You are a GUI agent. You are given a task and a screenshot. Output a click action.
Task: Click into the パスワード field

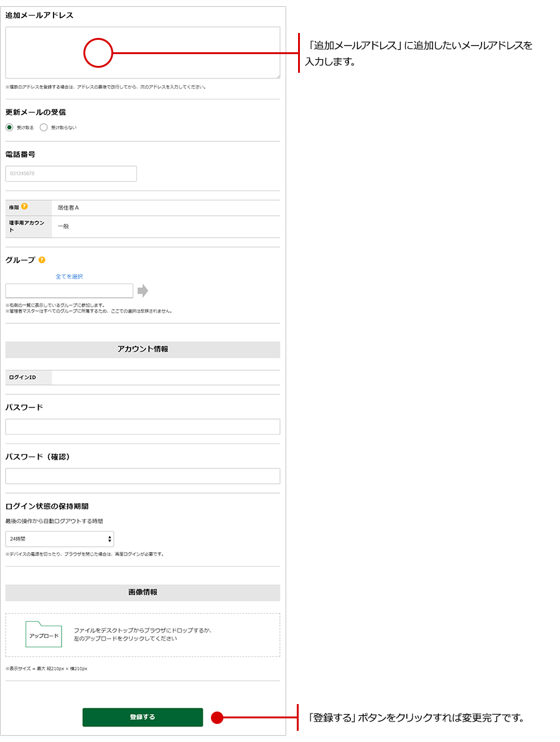tap(142, 427)
